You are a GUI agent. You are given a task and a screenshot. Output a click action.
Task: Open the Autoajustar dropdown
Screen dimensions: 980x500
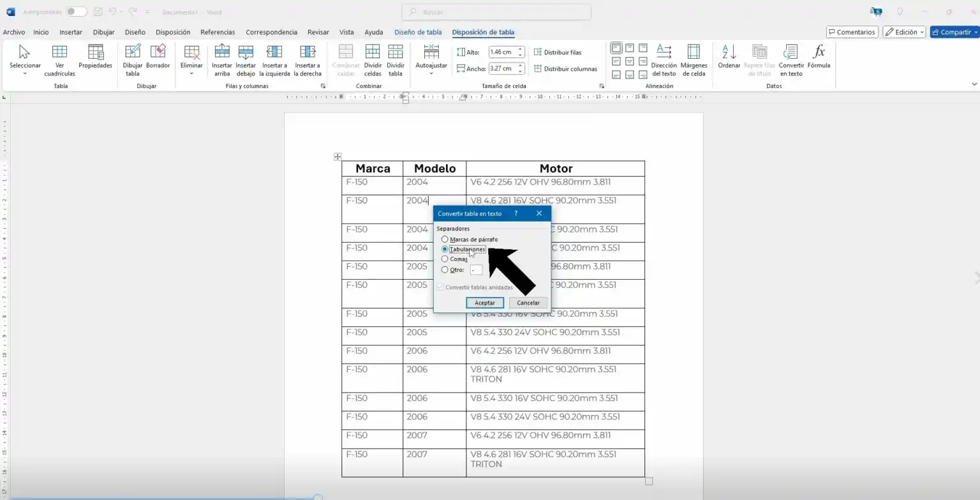click(431, 61)
